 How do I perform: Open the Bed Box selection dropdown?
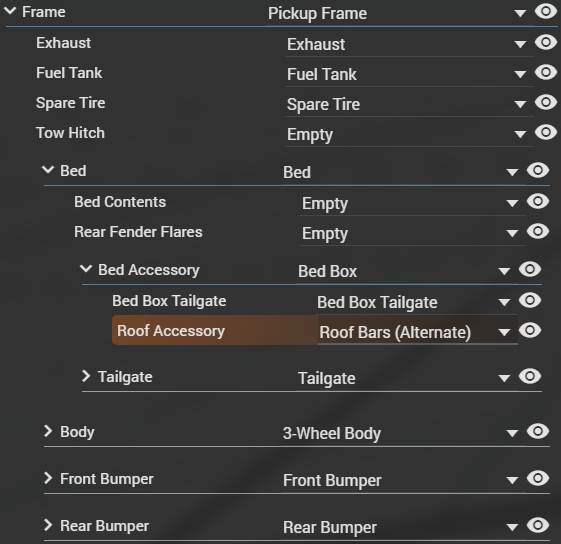tap(407, 271)
